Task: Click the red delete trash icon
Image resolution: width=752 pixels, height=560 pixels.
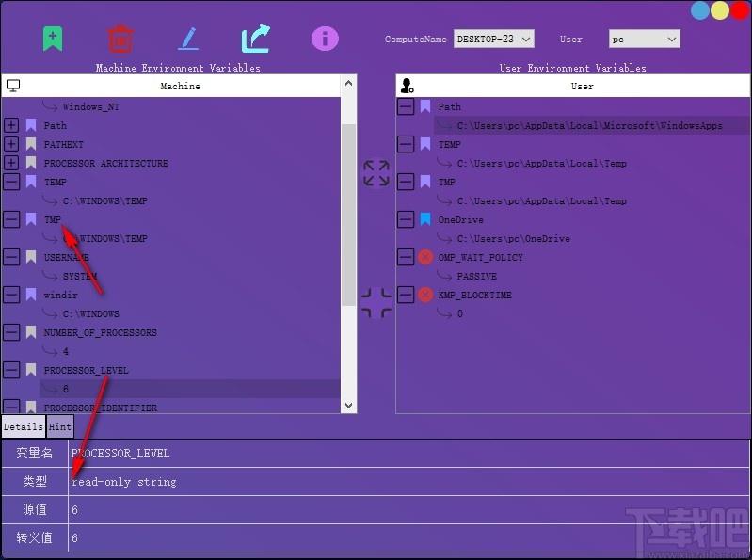Action: tap(120, 39)
